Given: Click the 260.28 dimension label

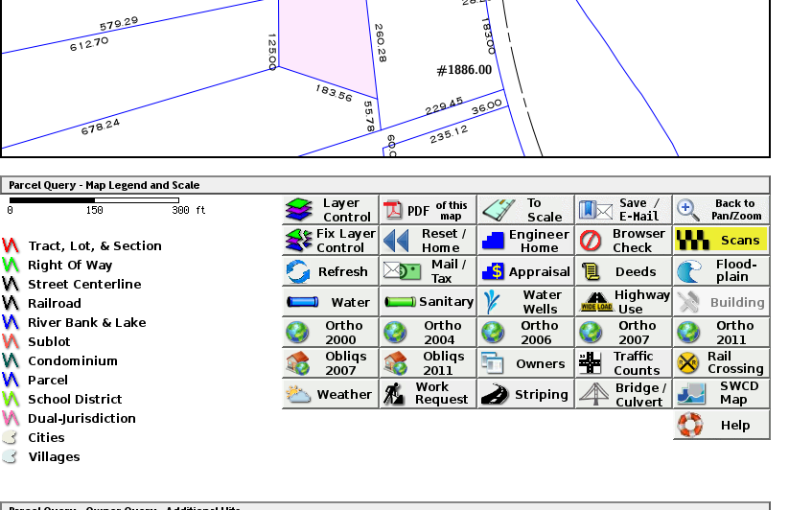Looking at the screenshot, I should click(x=380, y=42).
